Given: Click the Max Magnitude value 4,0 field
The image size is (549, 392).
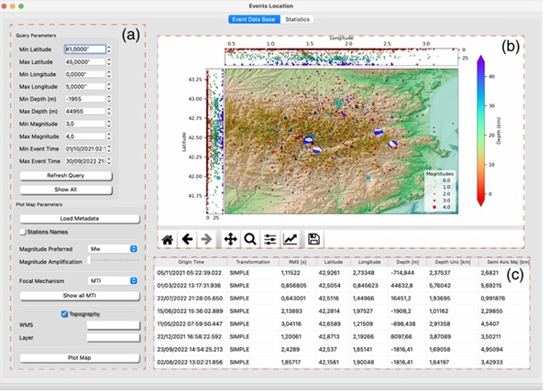Looking at the screenshot, I should [85, 136].
